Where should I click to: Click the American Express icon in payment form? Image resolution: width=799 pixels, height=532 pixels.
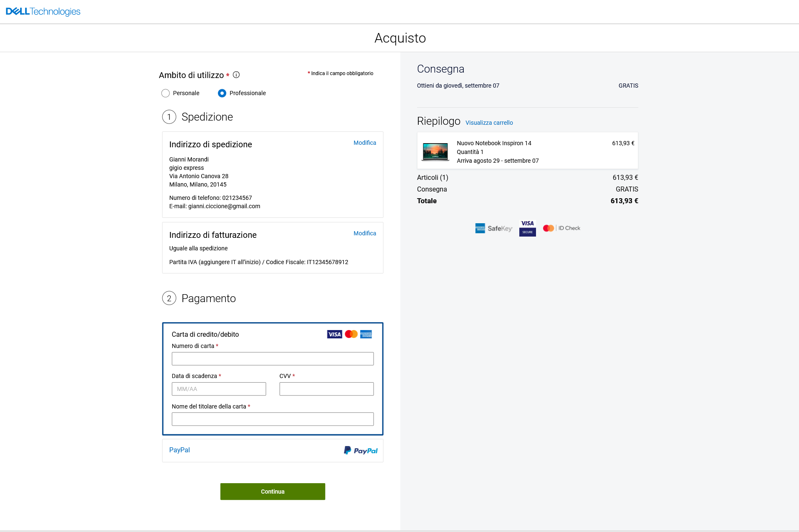pos(366,334)
